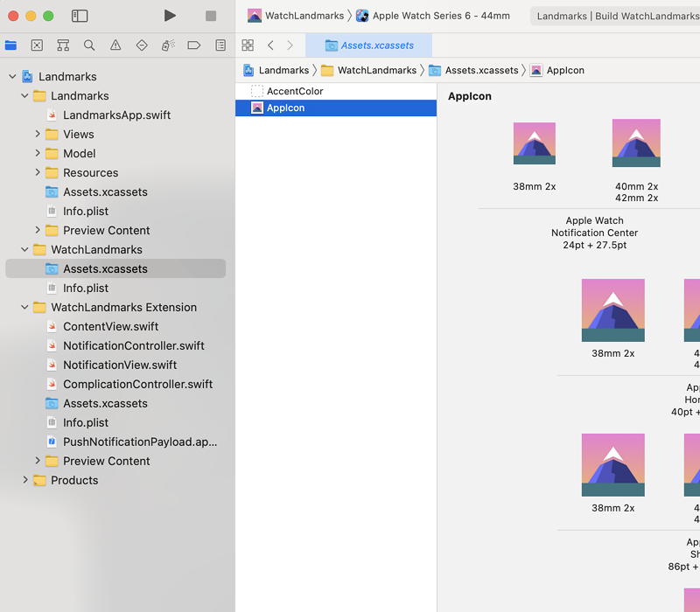The height and width of the screenshot is (612, 700).
Task: Open the Symbol navigator
Action: tap(63, 45)
